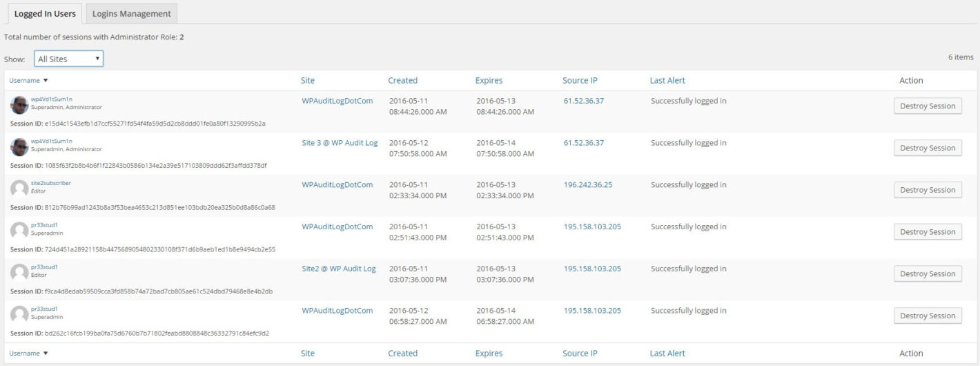Image resolution: width=980 pixels, height=366 pixels.
Task: Open the All Sites filter dropdown
Action: 69,59
